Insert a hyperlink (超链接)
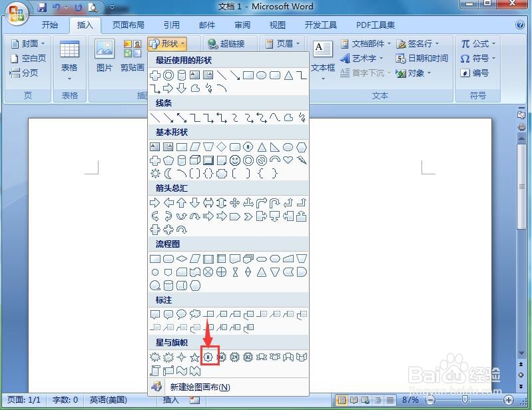The image size is (532, 410). click(226, 44)
